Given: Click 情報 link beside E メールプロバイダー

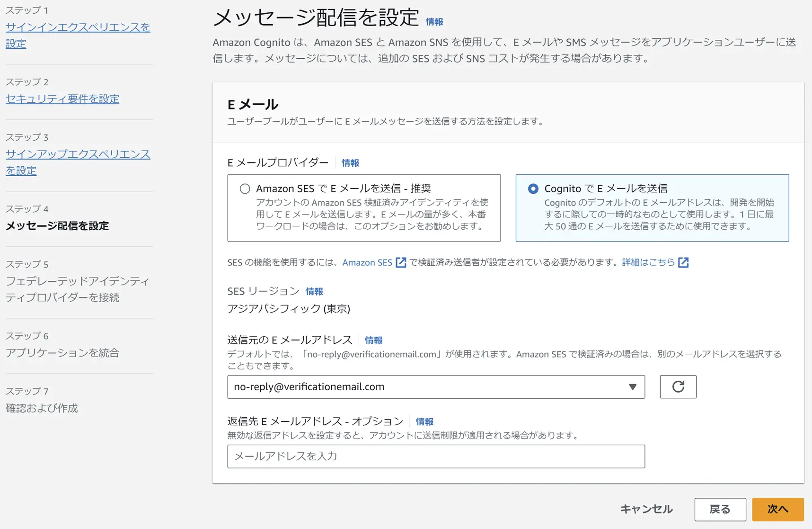Looking at the screenshot, I should click(x=350, y=163).
